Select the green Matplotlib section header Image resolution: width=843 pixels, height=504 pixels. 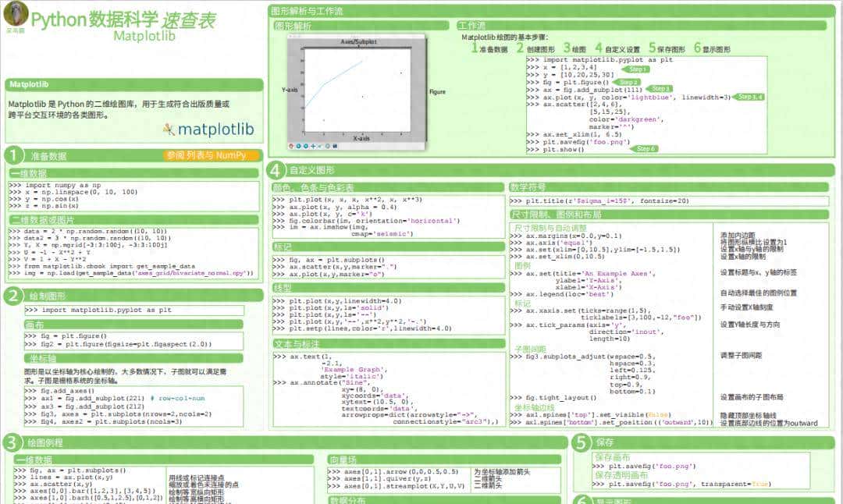[134, 84]
